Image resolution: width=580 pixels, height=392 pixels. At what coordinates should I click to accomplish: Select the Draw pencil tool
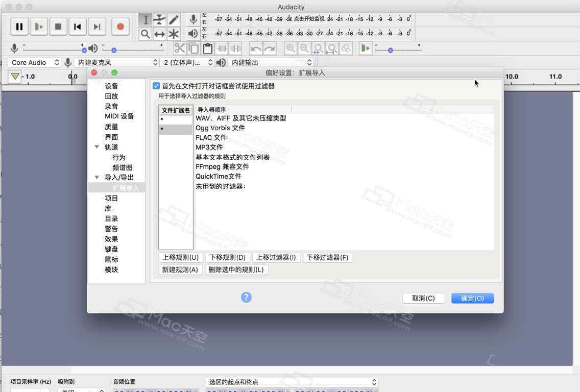174,19
